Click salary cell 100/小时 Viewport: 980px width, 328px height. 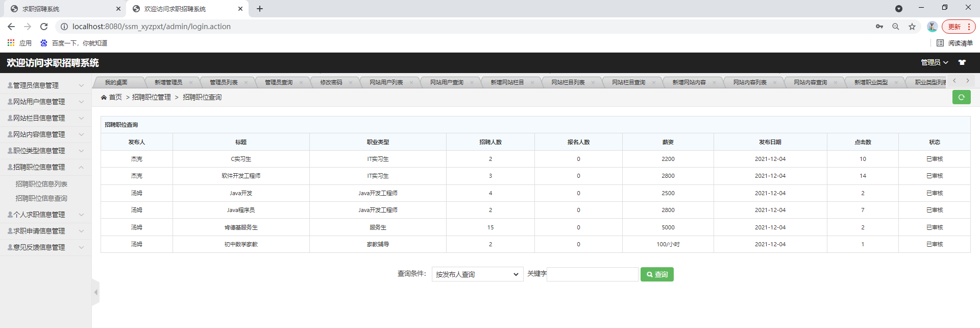click(668, 244)
